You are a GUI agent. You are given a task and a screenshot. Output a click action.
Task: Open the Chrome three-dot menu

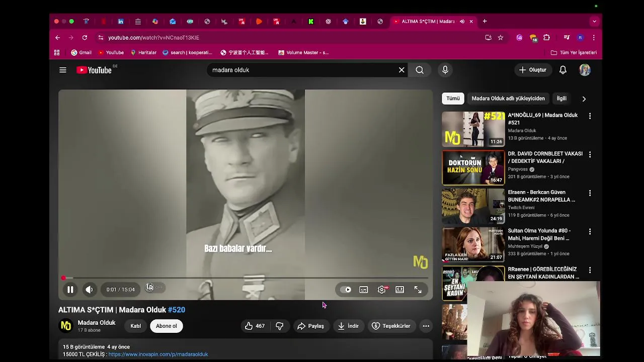pyautogui.click(x=594, y=38)
